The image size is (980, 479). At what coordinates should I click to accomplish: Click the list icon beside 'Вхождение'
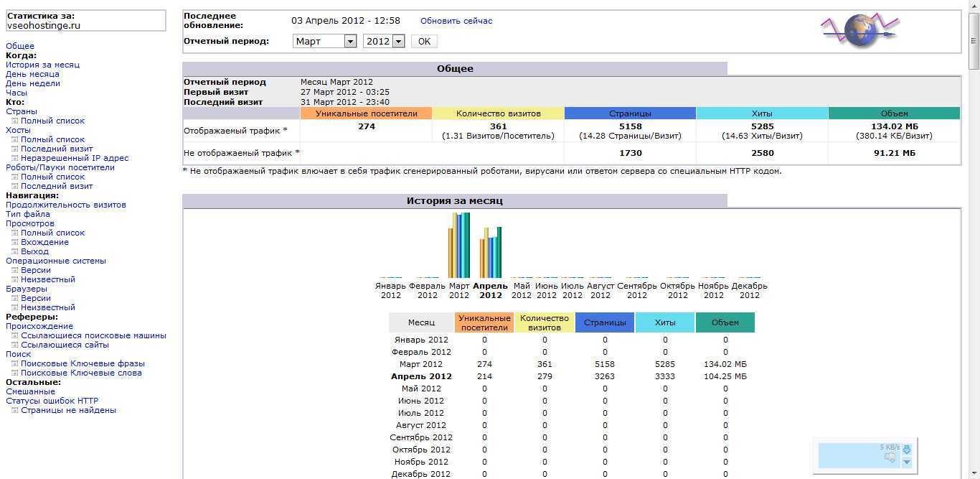pyautogui.click(x=14, y=242)
